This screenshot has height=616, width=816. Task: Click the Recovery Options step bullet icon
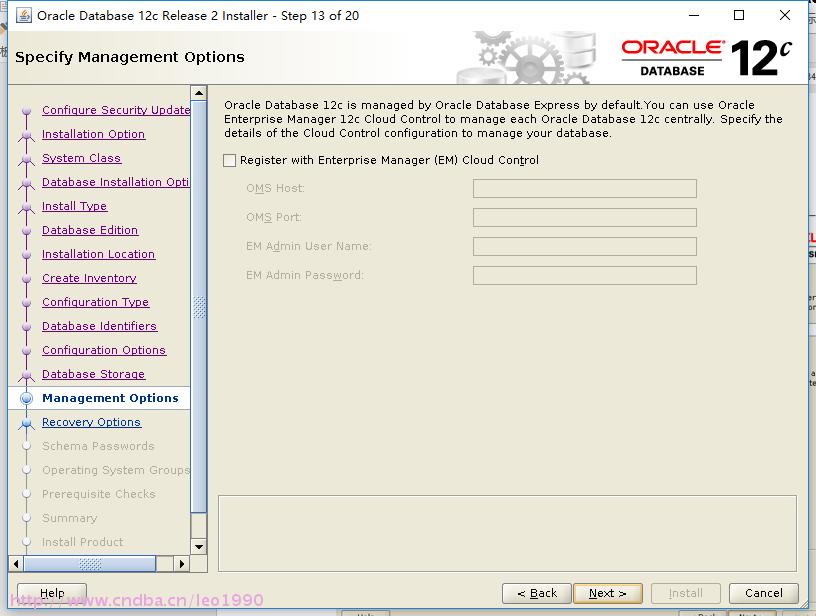pyautogui.click(x=27, y=422)
